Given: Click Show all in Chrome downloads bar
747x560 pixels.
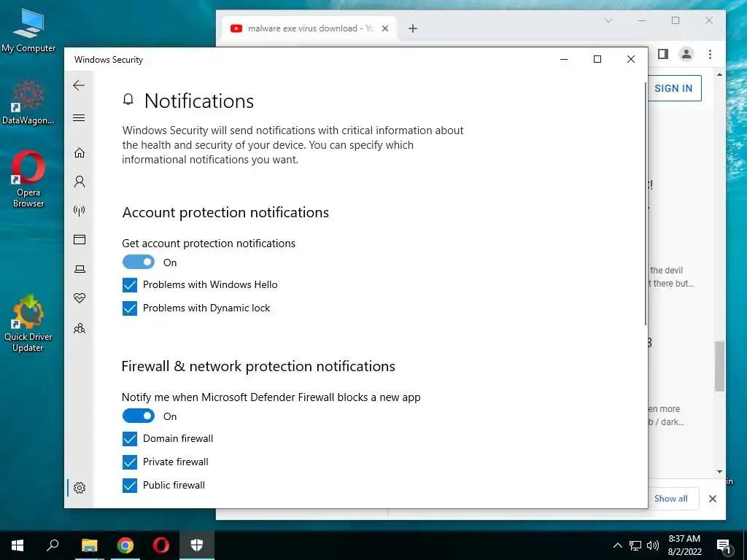Looking at the screenshot, I should (673, 499).
